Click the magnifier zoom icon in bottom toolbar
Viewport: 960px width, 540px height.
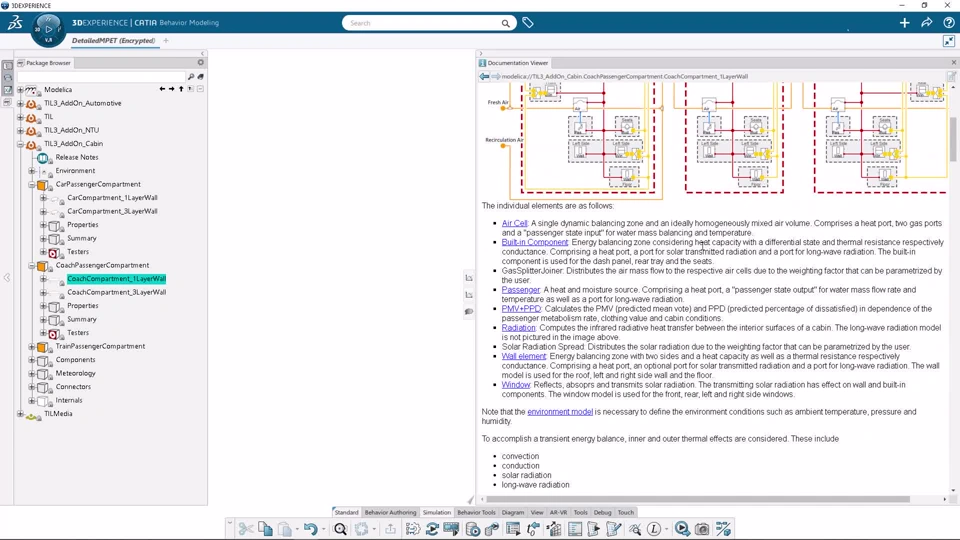[x=340, y=529]
